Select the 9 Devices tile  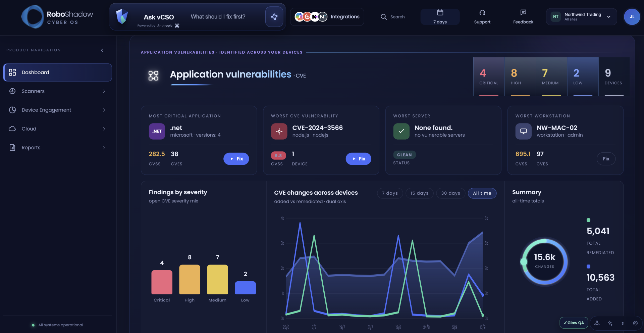click(614, 77)
